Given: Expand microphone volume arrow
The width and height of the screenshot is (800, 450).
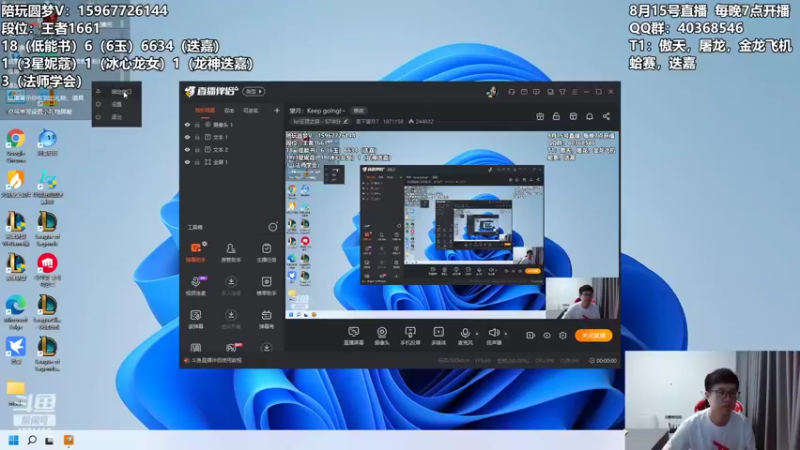Looking at the screenshot, I should point(477,334).
